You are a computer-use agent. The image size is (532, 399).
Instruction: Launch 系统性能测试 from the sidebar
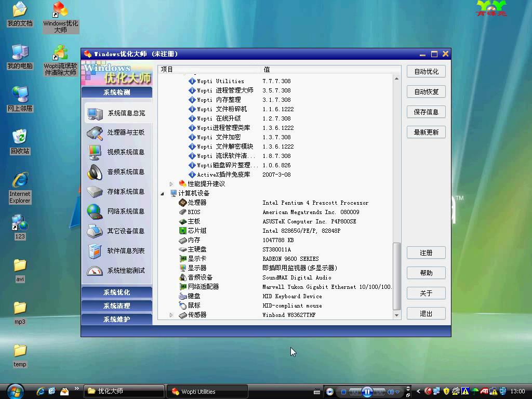tap(117, 270)
